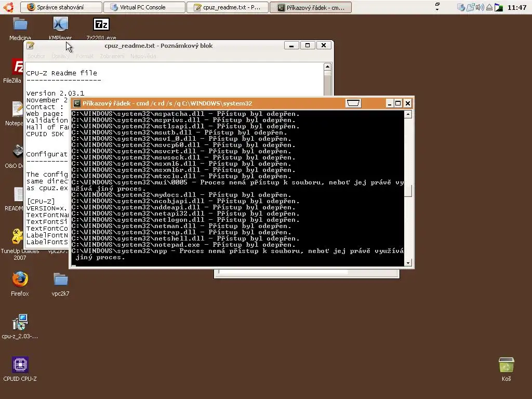Image resolution: width=532 pixels, height=399 pixels.
Task: Open the Formát menu in Notepad
Action: (x=85, y=56)
